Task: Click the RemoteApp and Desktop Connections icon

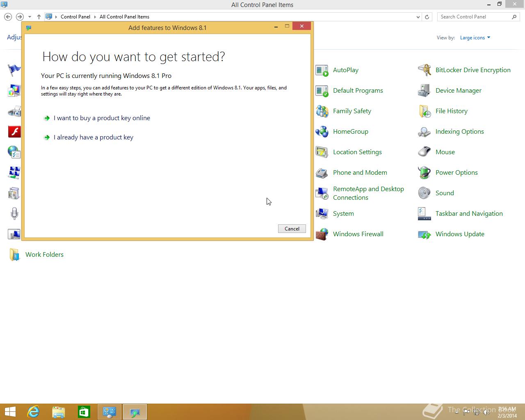Action: pos(322,193)
